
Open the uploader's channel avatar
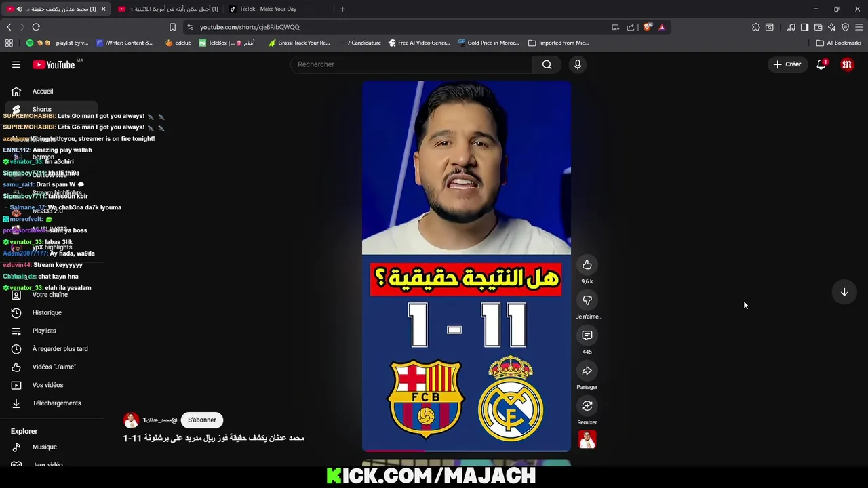(131, 420)
